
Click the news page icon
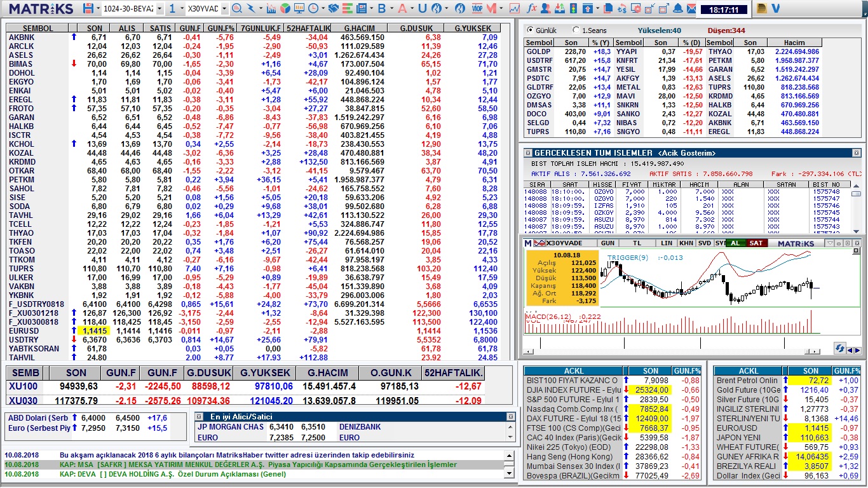coord(362,8)
